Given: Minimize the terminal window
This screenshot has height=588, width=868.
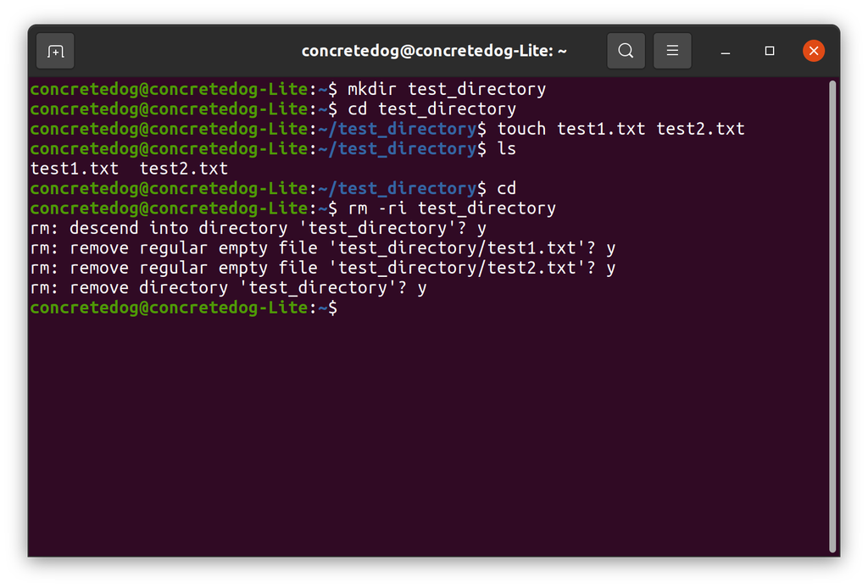Looking at the screenshot, I should (x=725, y=51).
